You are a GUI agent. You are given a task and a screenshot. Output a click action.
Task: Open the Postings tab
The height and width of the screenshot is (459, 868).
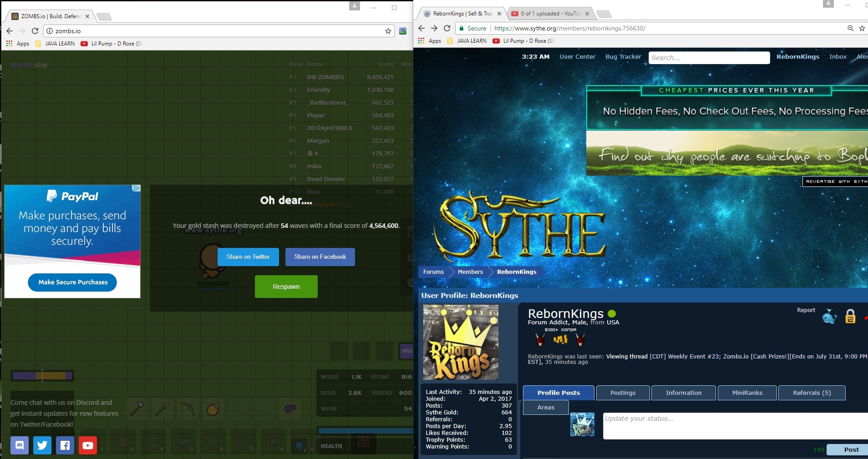[623, 393]
